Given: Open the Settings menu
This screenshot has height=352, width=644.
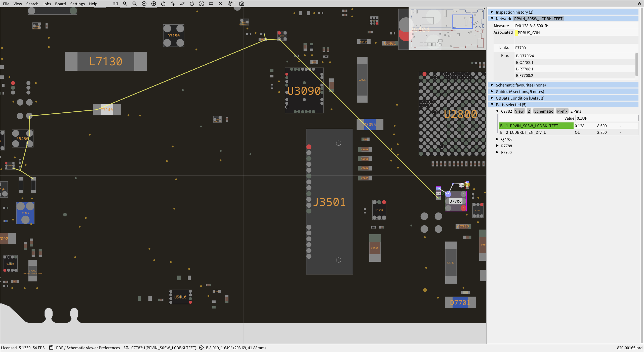Looking at the screenshot, I should (x=77, y=4).
